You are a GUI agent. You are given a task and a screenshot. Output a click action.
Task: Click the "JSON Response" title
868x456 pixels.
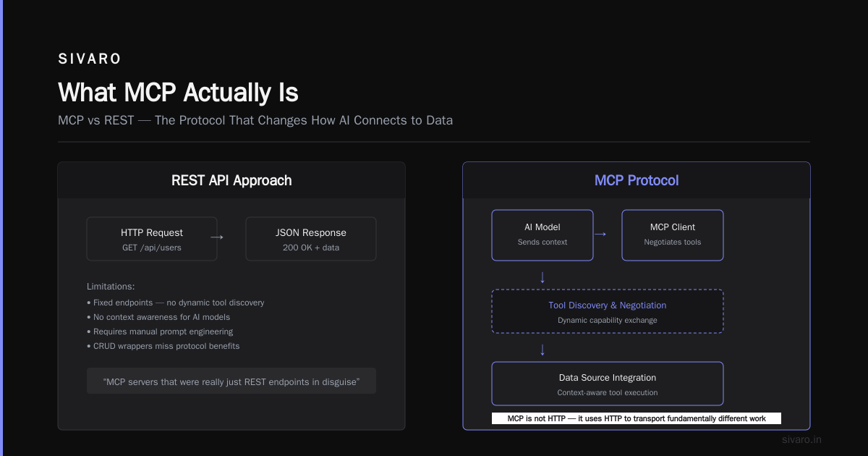point(311,232)
